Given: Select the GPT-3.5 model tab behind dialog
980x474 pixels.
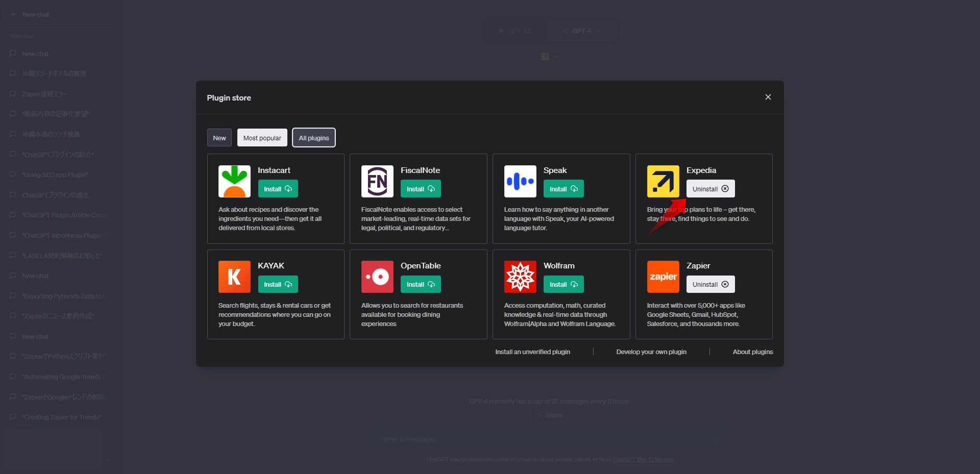Looking at the screenshot, I should coord(515,31).
